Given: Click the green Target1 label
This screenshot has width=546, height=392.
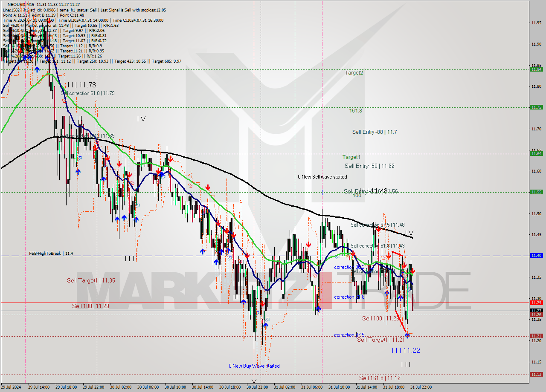Looking at the screenshot, I should pos(351,157).
